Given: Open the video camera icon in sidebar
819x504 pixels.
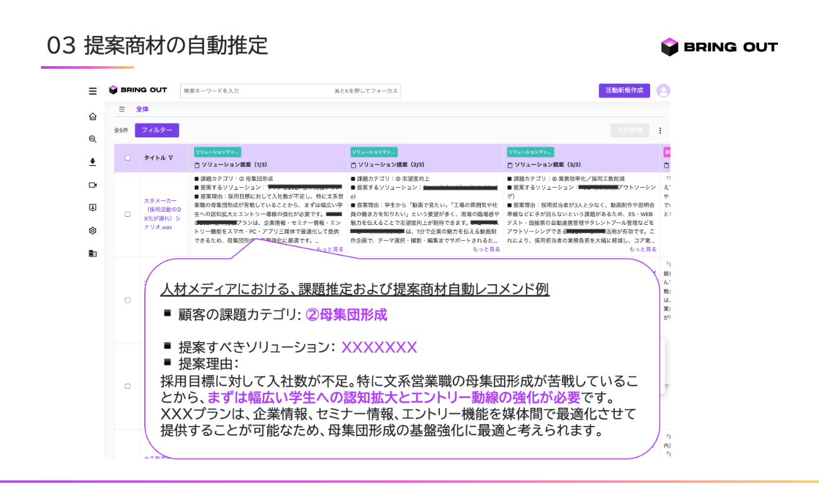Looking at the screenshot, I should click(x=93, y=185).
